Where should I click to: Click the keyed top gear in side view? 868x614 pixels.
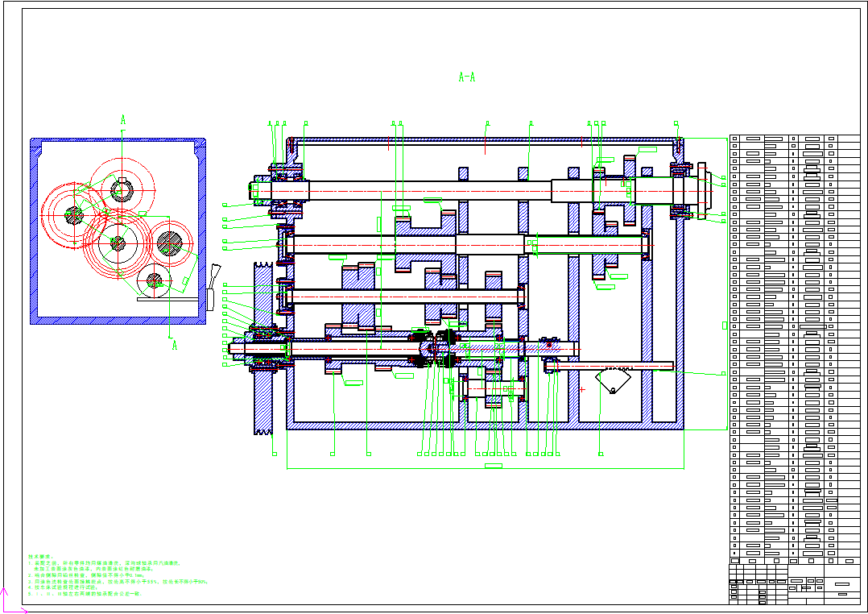[x=122, y=189]
